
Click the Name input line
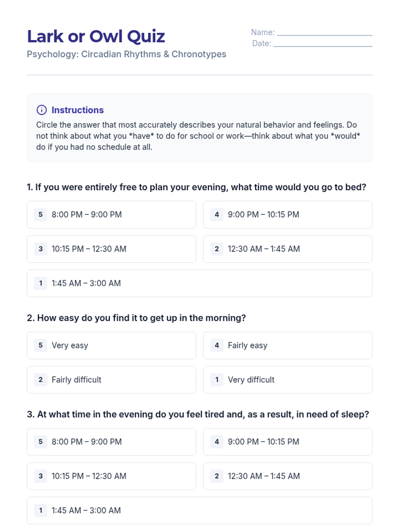(324, 33)
